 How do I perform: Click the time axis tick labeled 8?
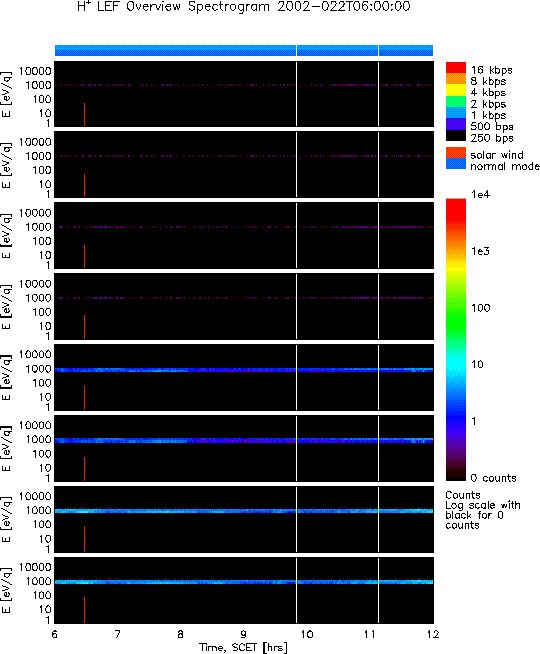click(x=181, y=634)
